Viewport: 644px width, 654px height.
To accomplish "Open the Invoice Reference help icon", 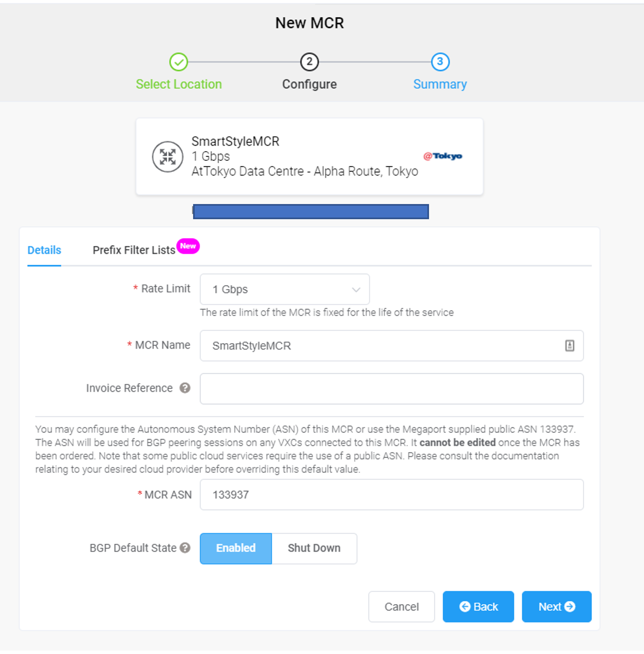I will [185, 388].
